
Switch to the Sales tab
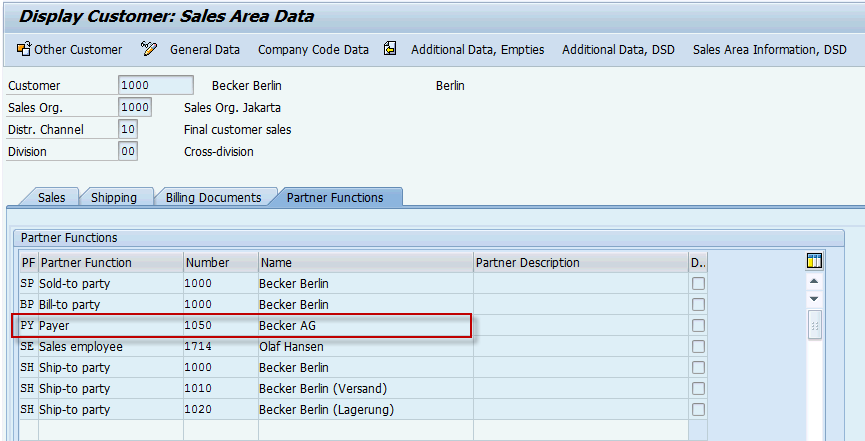click(51, 197)
